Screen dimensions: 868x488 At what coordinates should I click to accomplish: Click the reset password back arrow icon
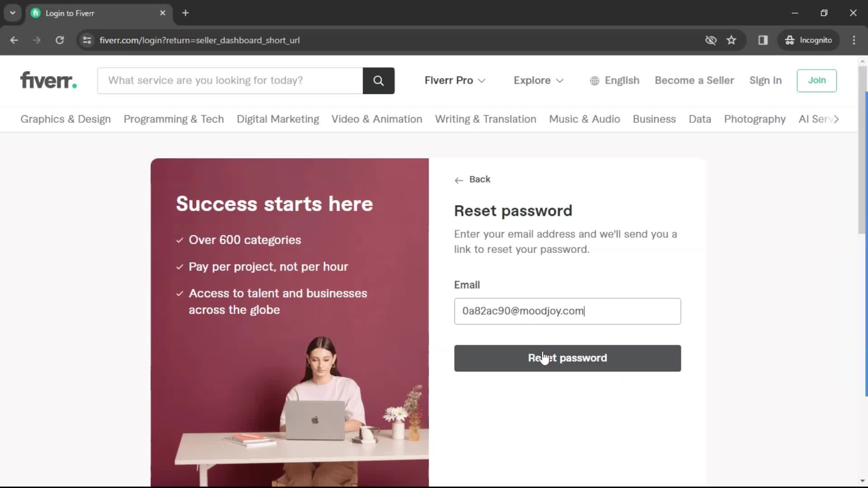pos(458,179)
